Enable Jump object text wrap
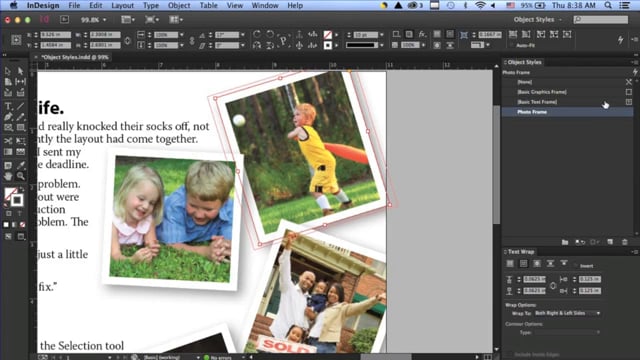Screen dimensions: 640x360 pos(550,264)
